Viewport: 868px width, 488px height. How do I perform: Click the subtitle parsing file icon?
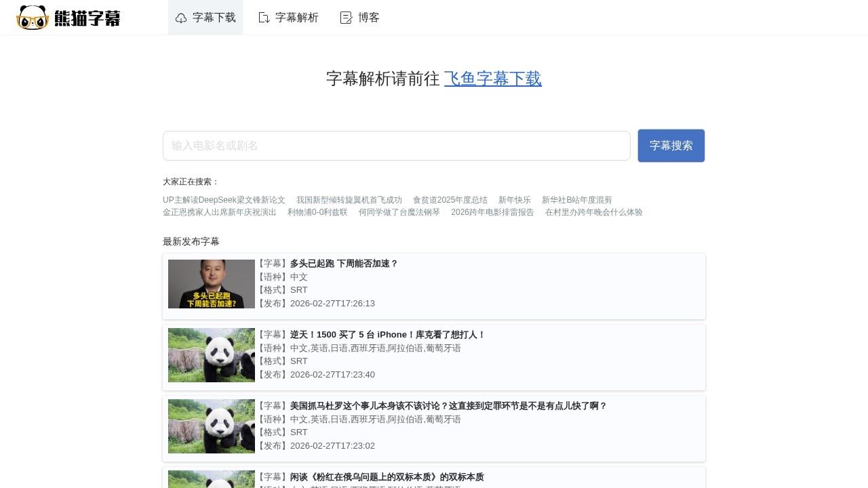tap(264, 18)
